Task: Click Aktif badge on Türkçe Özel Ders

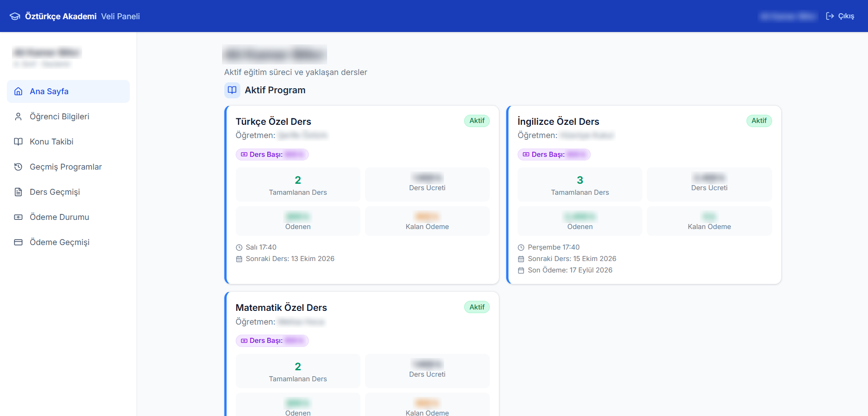Action: click(x=477, y=121)
